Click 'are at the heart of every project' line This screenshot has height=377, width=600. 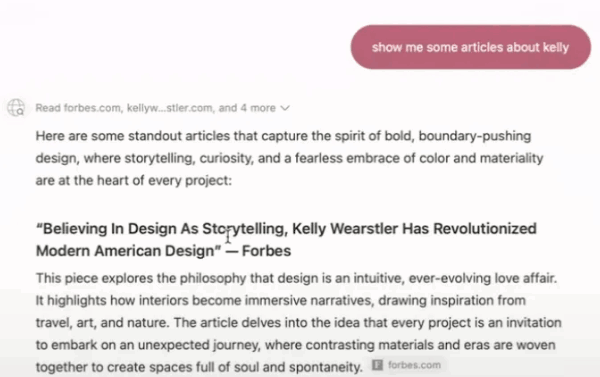134,180
